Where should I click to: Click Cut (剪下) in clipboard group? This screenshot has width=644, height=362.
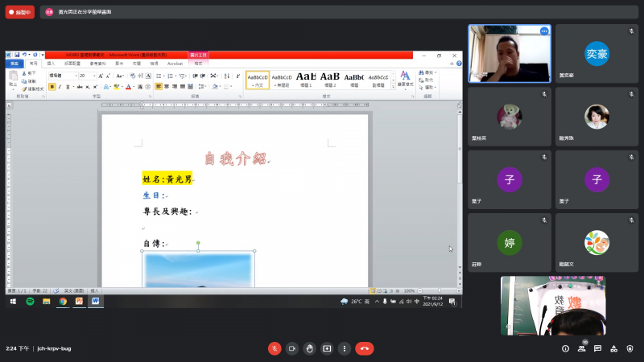pyautogui.click(x=29, y=73)
